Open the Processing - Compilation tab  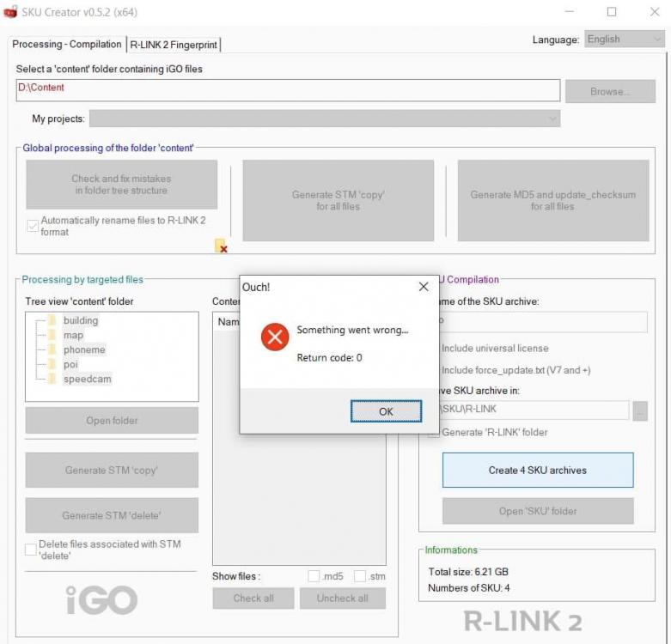(67, 44)
